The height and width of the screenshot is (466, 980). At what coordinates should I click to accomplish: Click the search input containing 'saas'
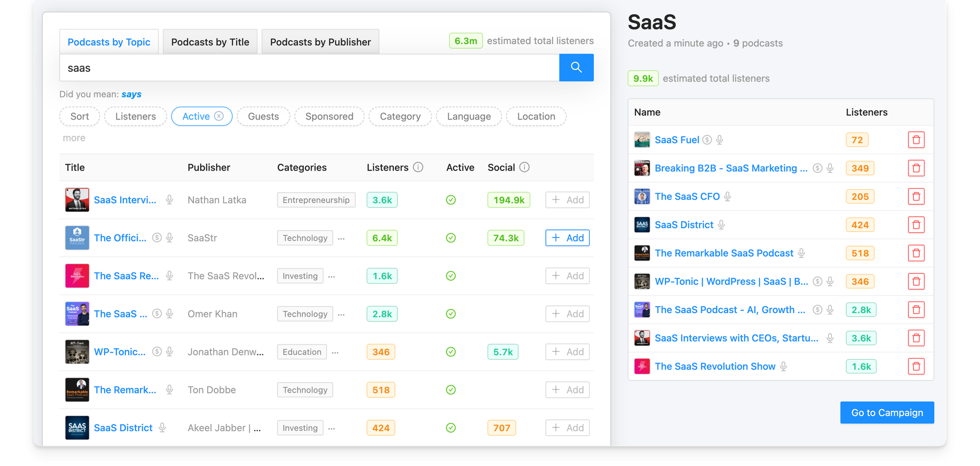309,68
